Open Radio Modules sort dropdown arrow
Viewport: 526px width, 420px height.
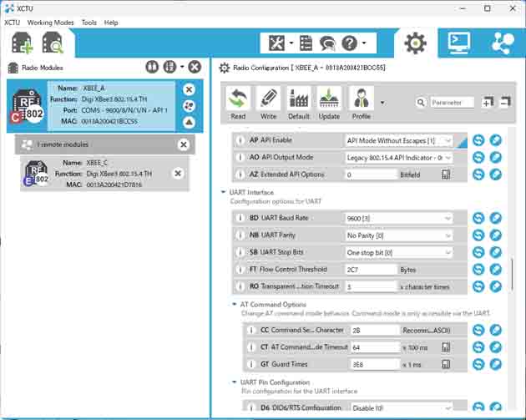(x=182, y=67)
